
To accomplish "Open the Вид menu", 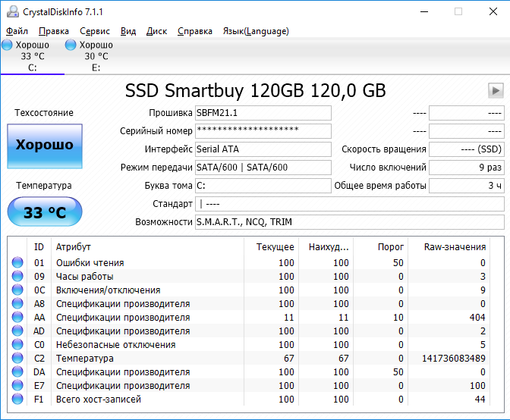I will [x=128, y=31].
